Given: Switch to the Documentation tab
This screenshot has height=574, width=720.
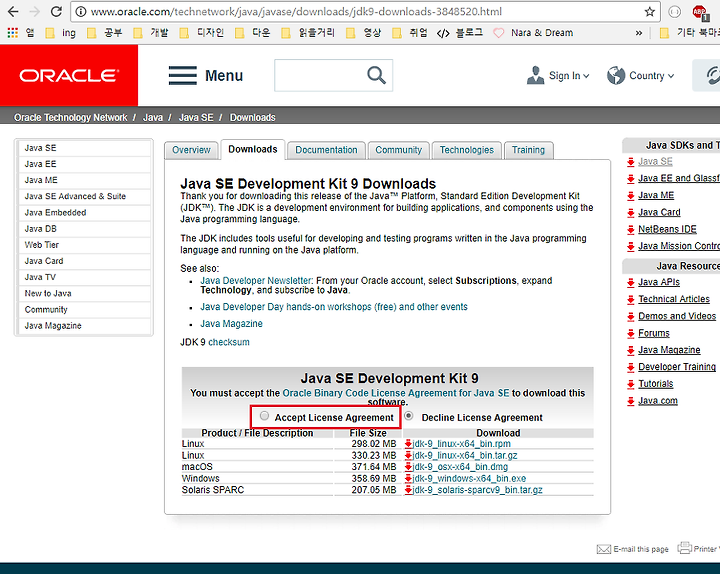Looking at the screenshot, I should pos(326,150).
